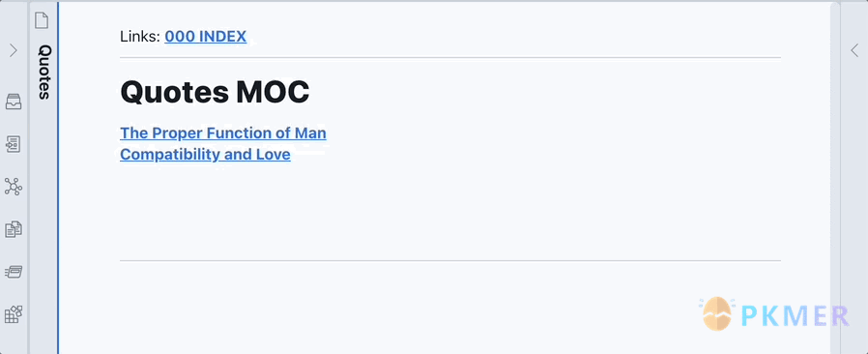Click the Links: label text
The height and width of the screenshot is (354, 868).
tap(140, 37)
